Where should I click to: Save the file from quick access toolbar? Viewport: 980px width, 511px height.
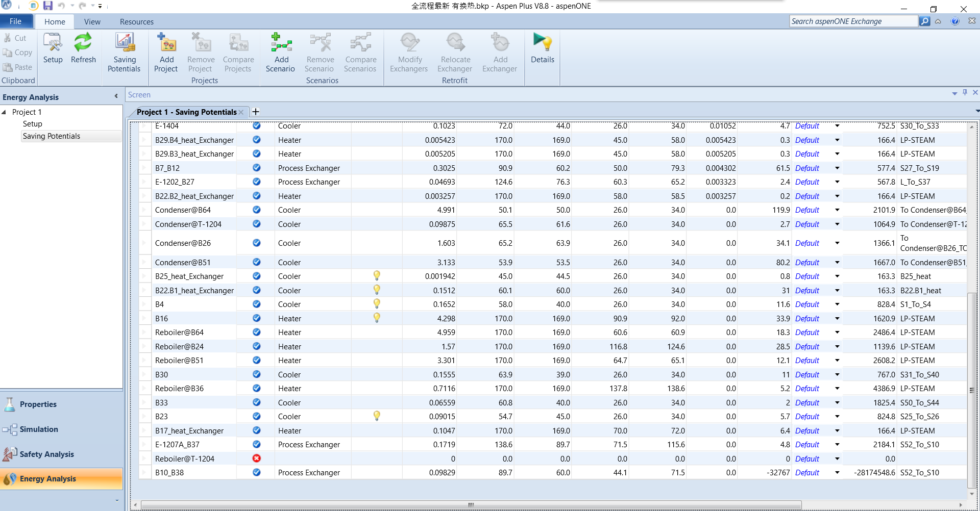point(47,6)
